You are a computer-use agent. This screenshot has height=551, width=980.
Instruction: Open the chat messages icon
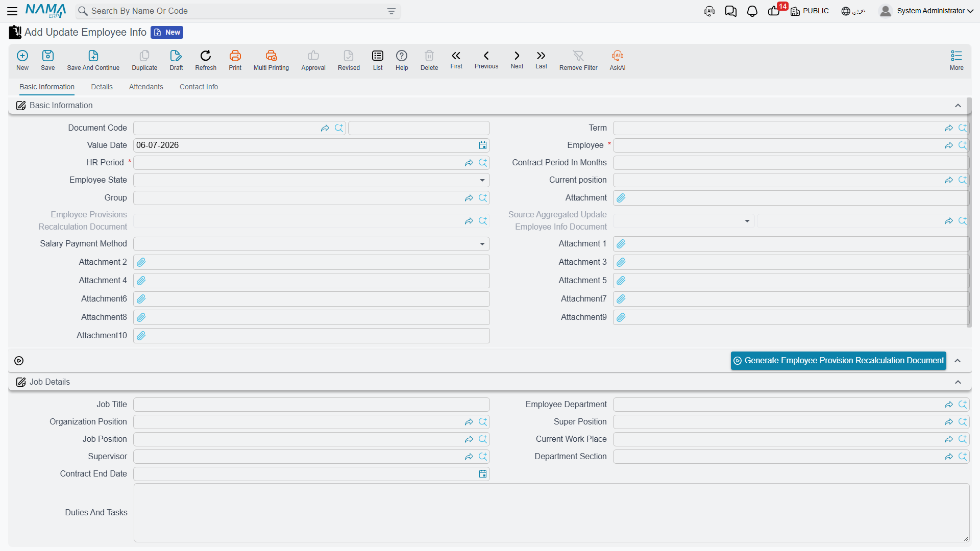(730, 11)
